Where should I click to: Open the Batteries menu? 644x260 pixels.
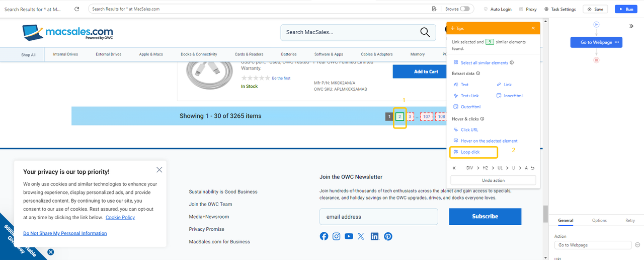(x=289, y=54)
